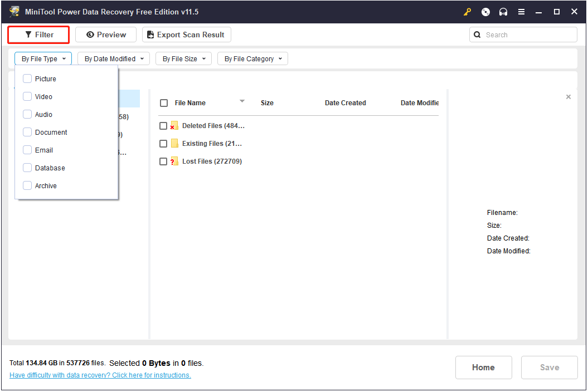
Task: Sort by the Size column header
Action: 267,103
